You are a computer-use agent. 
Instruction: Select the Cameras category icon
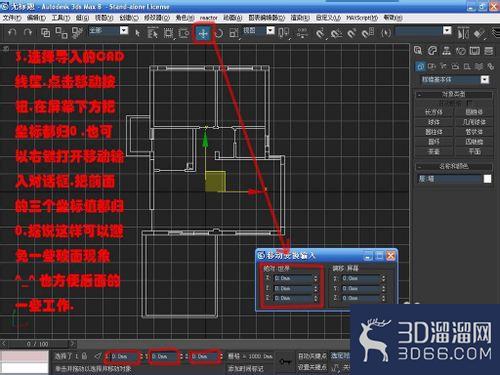(x=455, y=67)
